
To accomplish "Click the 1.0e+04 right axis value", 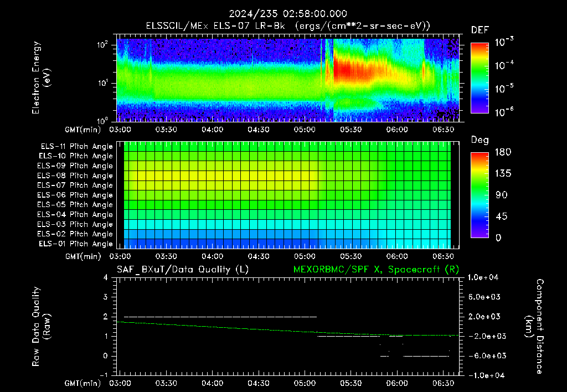I will (483, 278).
